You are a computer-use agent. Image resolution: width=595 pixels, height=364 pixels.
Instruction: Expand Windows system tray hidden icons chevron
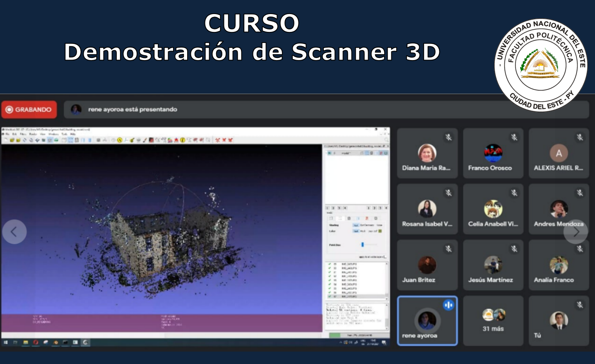point(340,342)
